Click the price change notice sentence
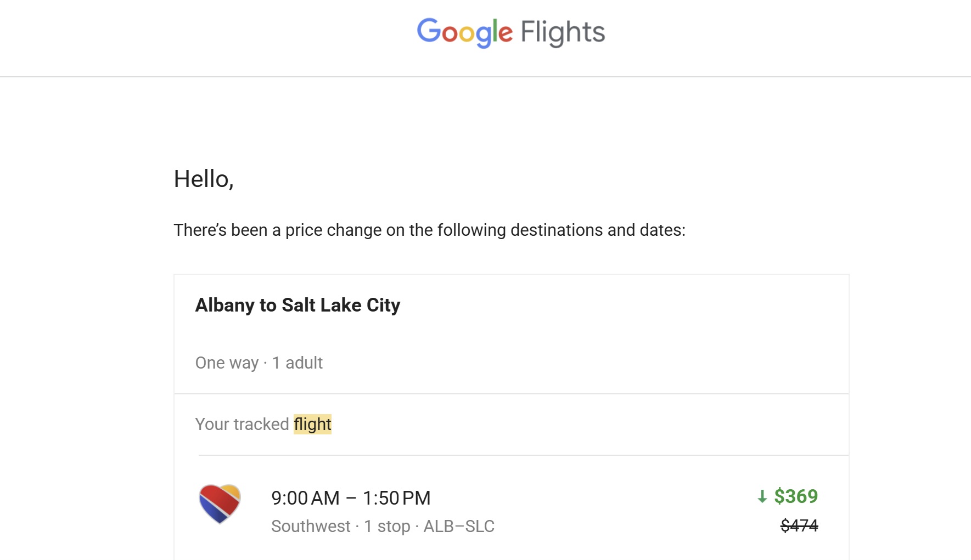 [x=429, y=230]
